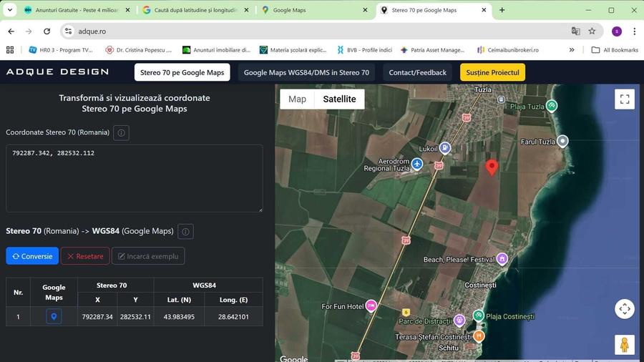Open Google Maps WGS84/DMS in Stereo 70
644x362 pixels.
306,72
